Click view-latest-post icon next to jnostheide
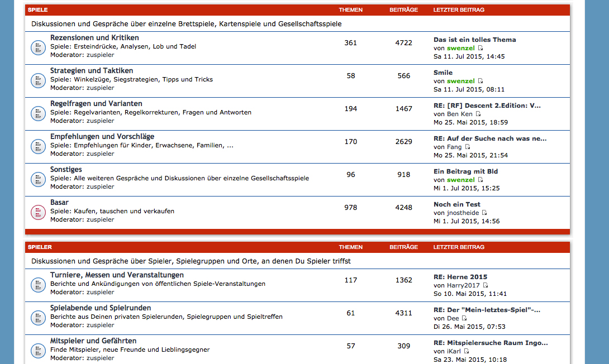 [x=484, y=213]
